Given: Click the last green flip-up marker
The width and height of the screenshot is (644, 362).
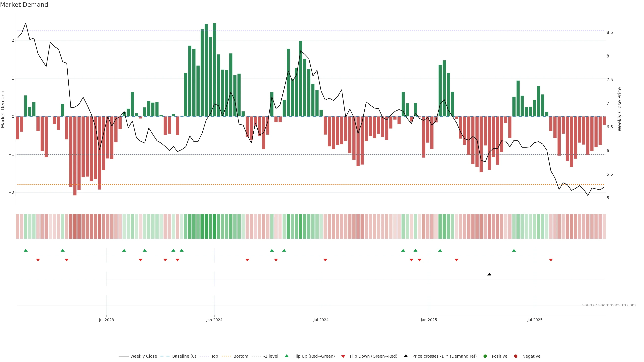Looking at the screenshot, I should pos(514,250).
